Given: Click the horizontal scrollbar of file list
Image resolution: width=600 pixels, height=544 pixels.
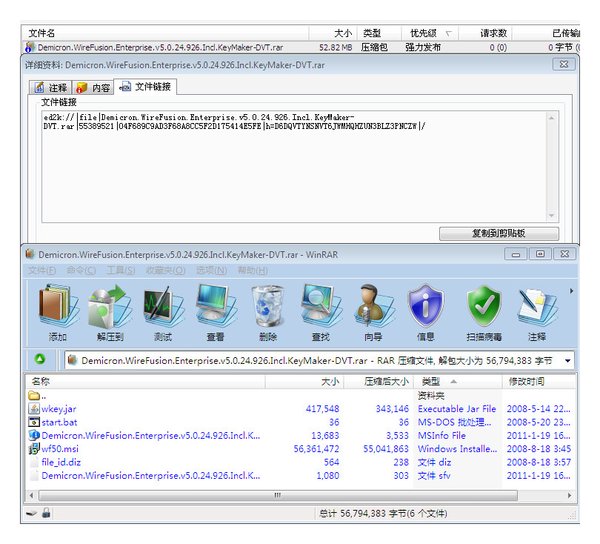Looking at the screenshot, I should (x=278, y=495).
